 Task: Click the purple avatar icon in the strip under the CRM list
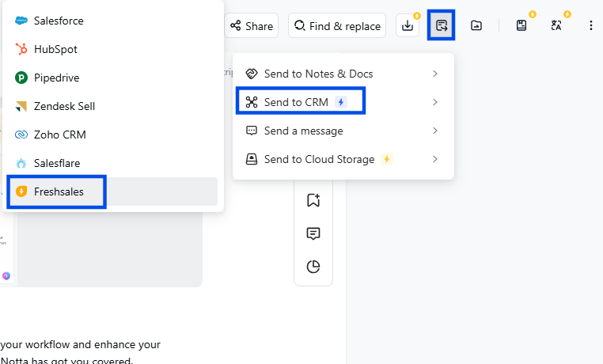pyautogui.click(x=6, y=275)
